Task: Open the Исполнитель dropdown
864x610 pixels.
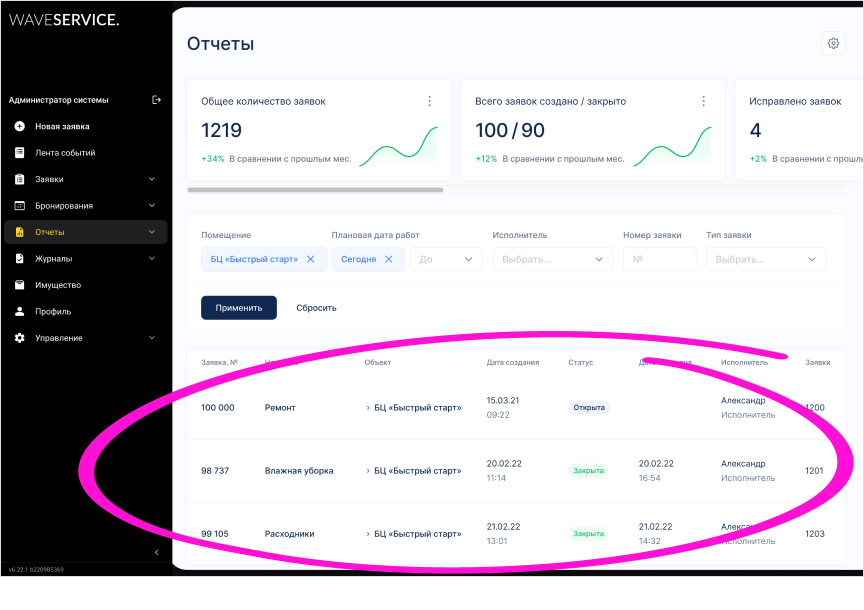Action: point(552,259)
